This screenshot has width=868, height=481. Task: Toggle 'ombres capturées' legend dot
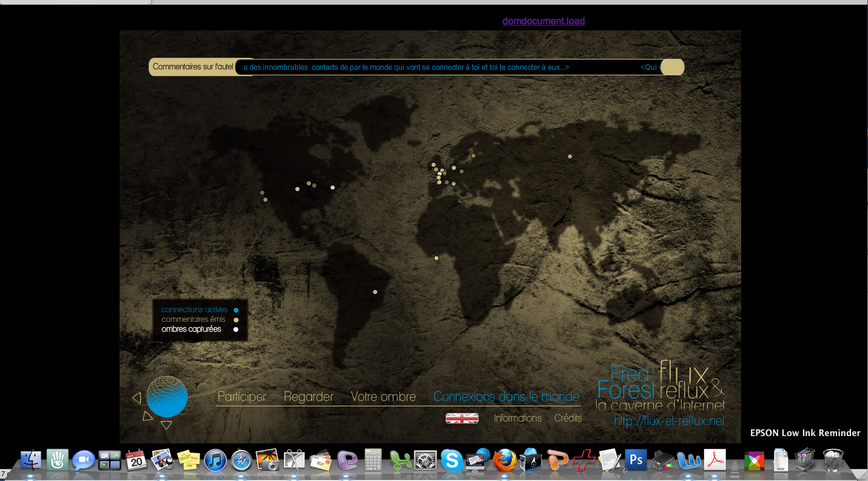236,330
